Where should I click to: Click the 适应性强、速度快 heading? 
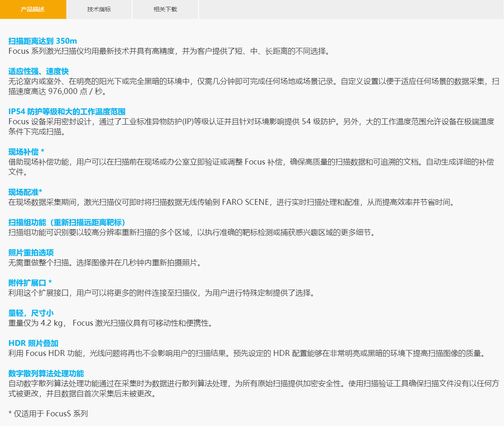(39, 71)
